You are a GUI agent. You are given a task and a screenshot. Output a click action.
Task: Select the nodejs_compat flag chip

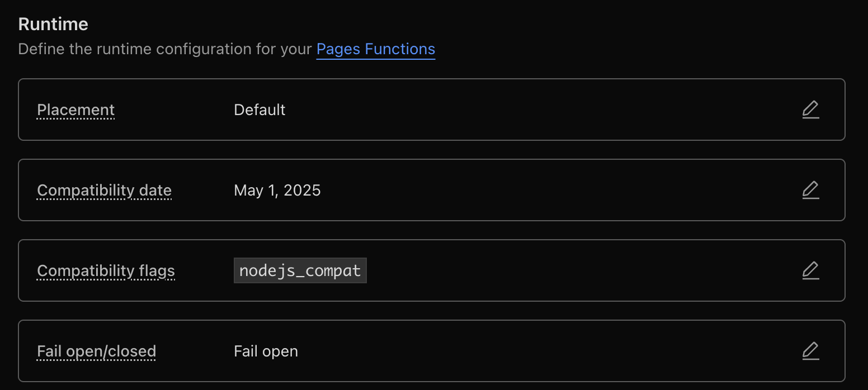point(300,270)
